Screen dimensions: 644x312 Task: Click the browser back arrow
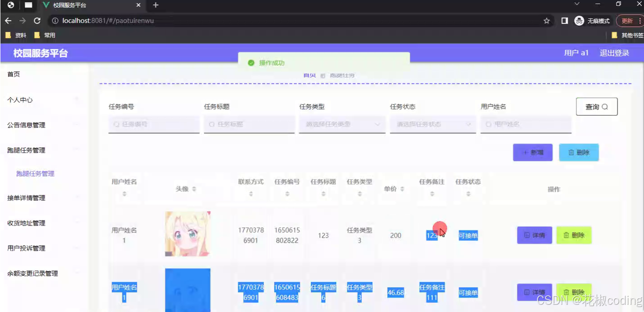click(8, 20)
